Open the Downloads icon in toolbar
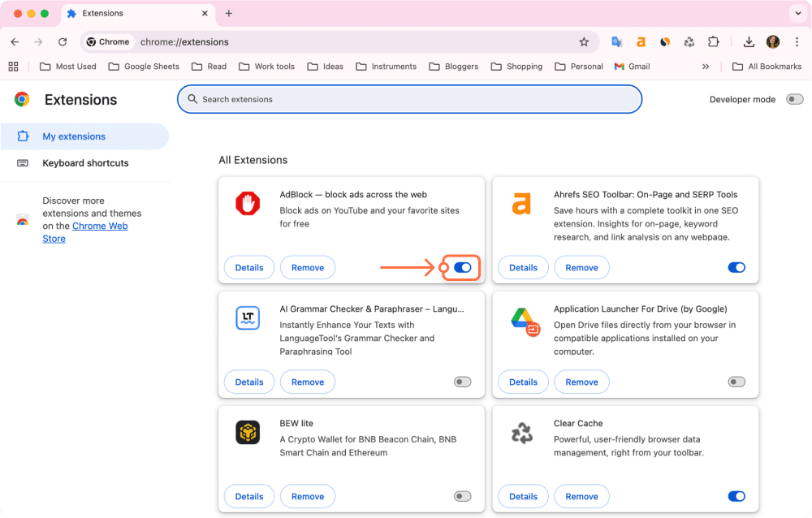 749,42
